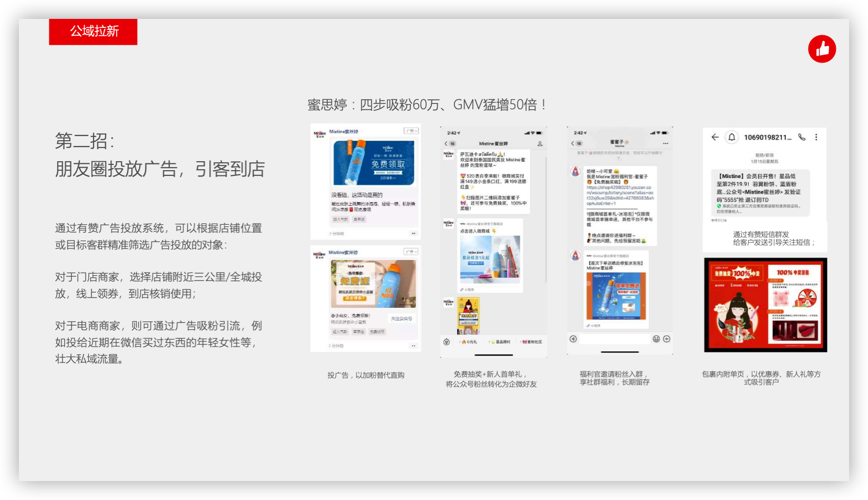The image size is (868, 500).
Task: Click heading 蜜思婷：四步吸粉60万、GMV猛增50倍！
Action: [x=426, y=105]
